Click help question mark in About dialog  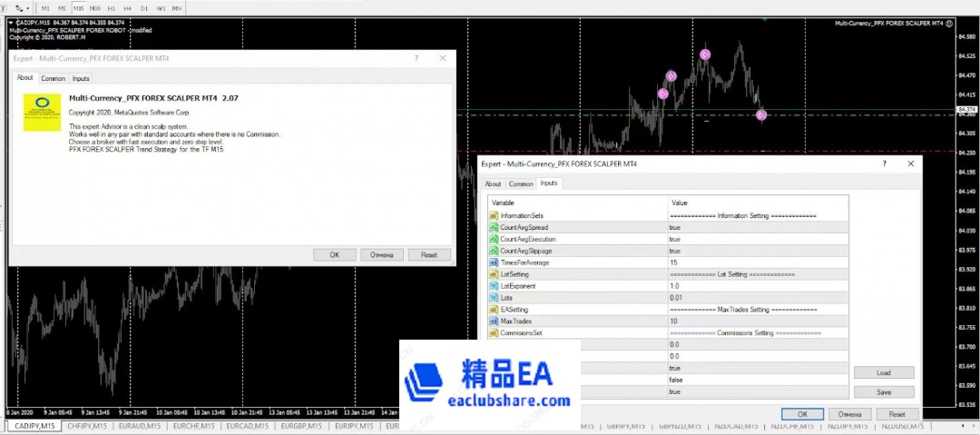point(416,58)
